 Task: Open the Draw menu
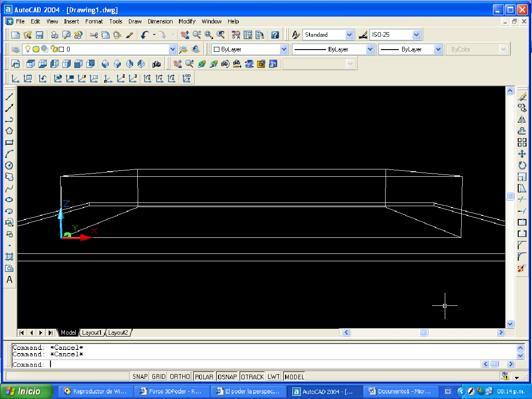[135, 22]
